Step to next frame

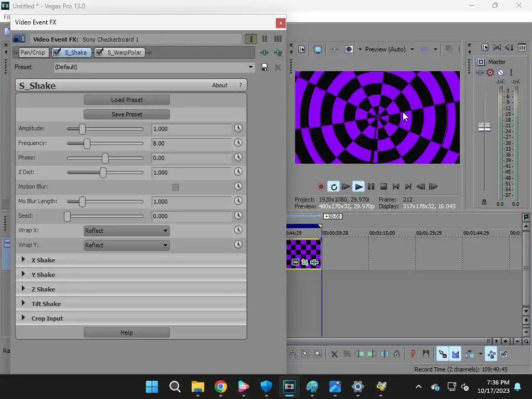pyautogui.click(x=433, y=187)
